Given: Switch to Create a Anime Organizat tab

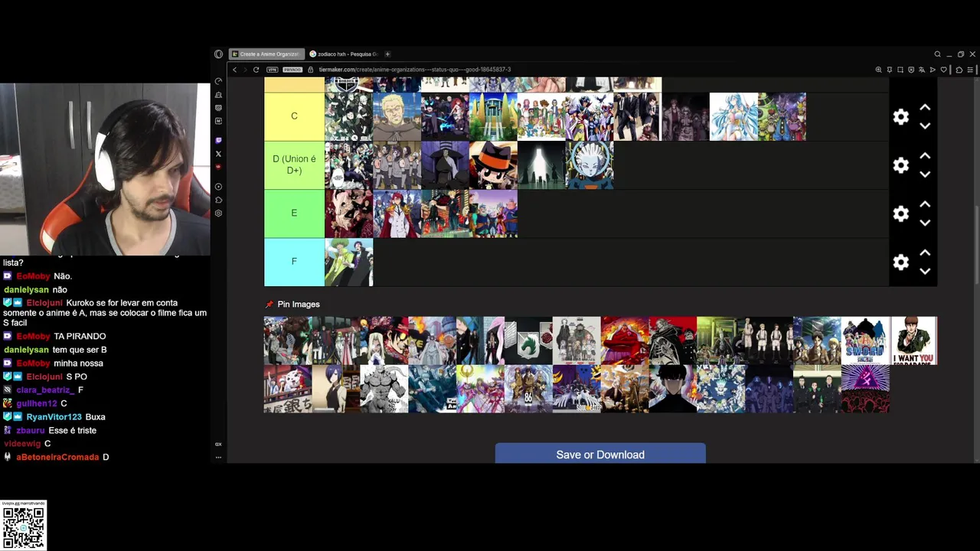Looking at the screenshot, I should coord(266,54).
